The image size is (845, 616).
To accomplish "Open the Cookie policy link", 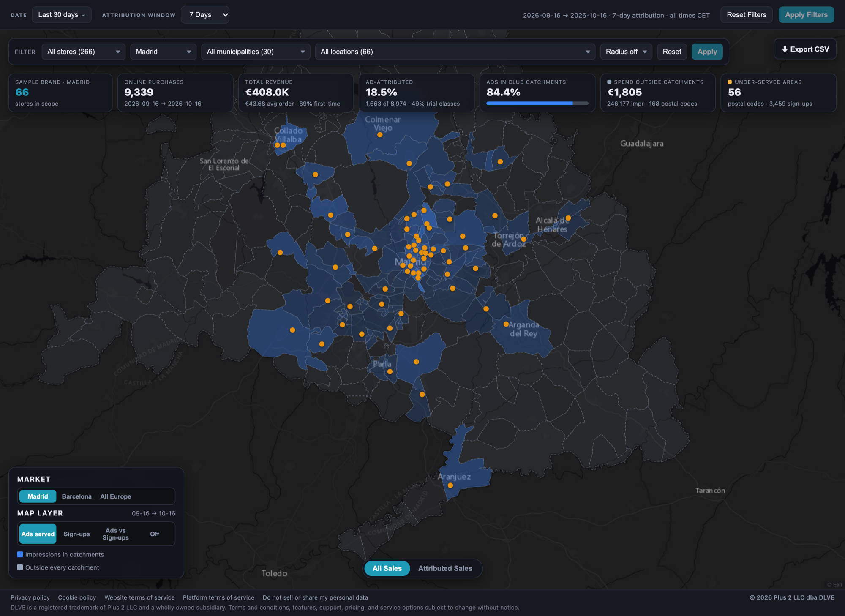I will click(x=77, y=597).
